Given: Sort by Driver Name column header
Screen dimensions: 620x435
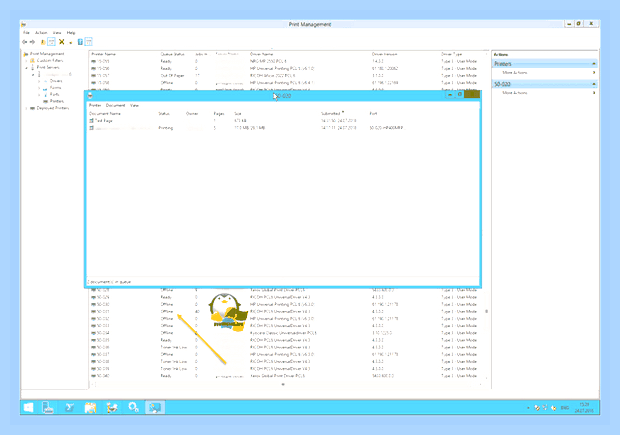Looking at the screenshot, I should [261, 54].
